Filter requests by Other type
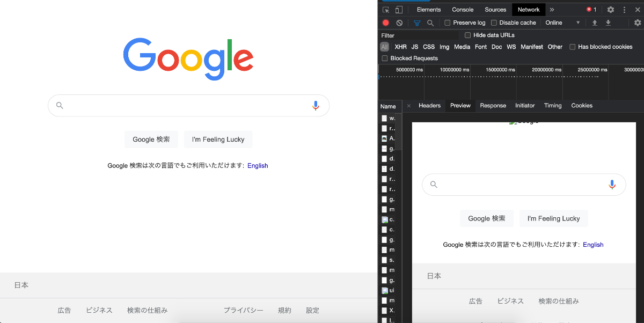Screen dimensions: 644x323 [x=555, y=47]
